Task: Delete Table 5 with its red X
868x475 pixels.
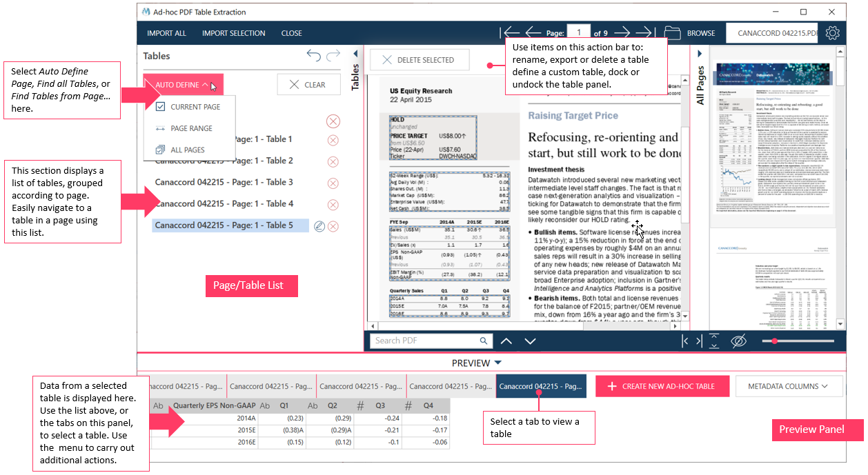Action: pyautogui.click(x=333, y=226)
